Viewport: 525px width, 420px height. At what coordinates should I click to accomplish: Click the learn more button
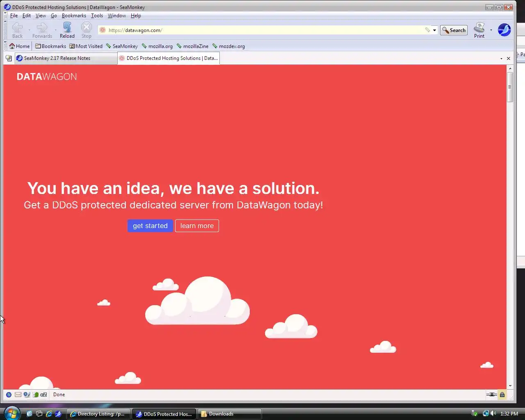click(197, 226)
